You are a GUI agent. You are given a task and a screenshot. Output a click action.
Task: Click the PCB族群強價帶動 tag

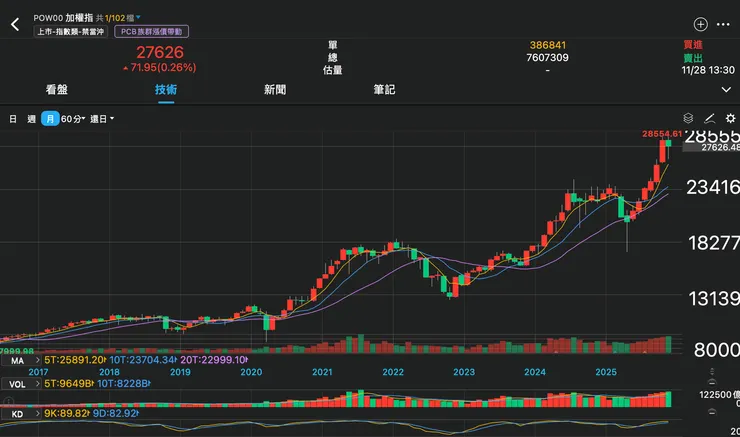click(151, 32)
